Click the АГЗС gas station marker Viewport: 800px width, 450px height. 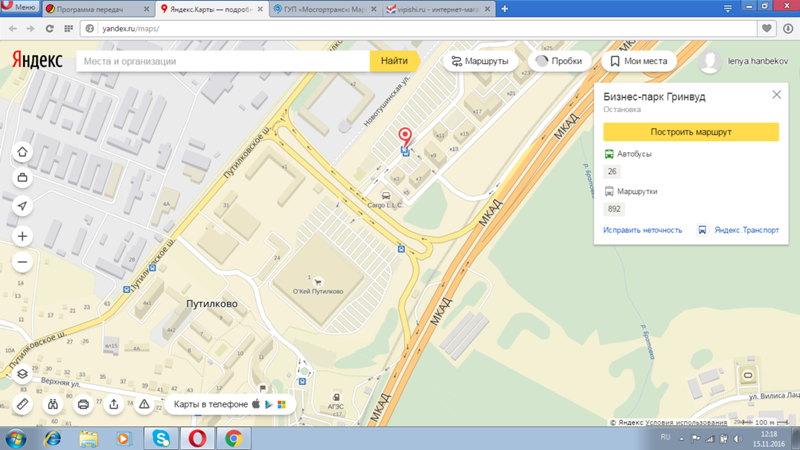click(x=336, y=397)
